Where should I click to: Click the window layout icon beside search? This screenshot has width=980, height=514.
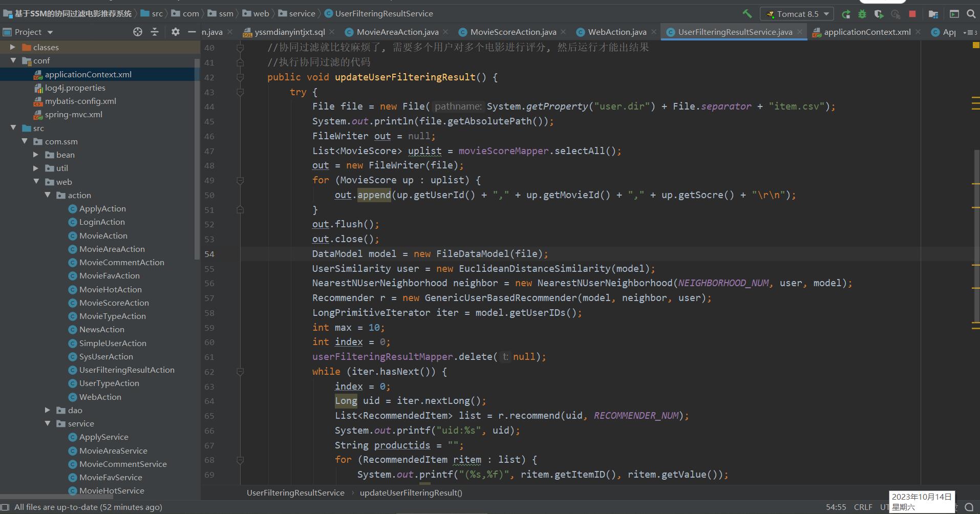pos(954,14)
